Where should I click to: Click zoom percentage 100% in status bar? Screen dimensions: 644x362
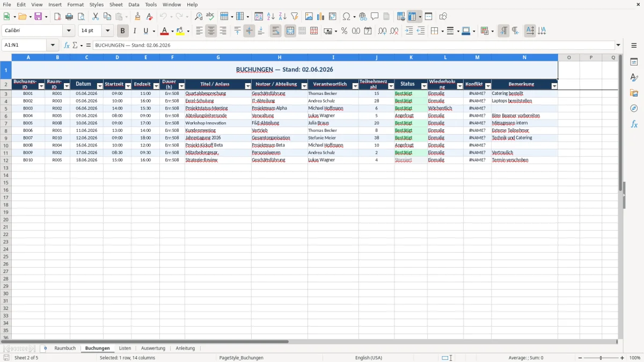point(635,358)
